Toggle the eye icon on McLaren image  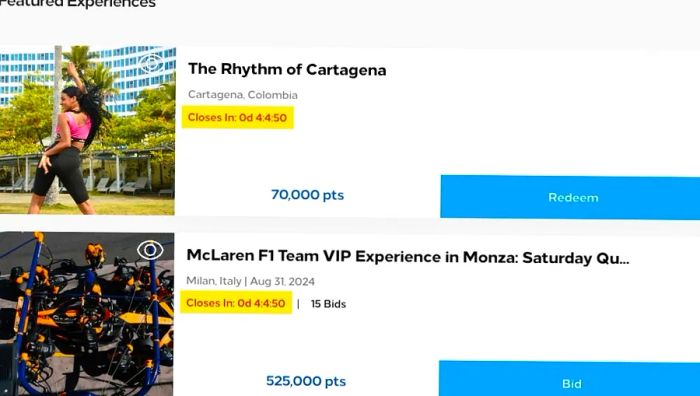click(x=150, y=250)
